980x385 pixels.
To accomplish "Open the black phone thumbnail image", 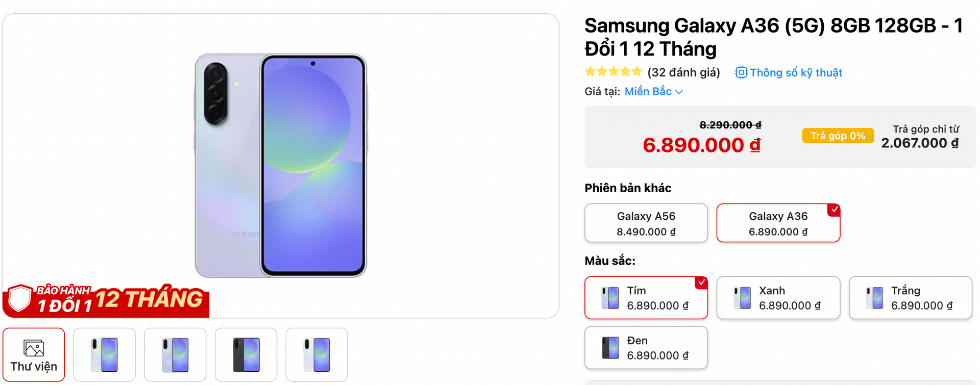I will 246,354.
